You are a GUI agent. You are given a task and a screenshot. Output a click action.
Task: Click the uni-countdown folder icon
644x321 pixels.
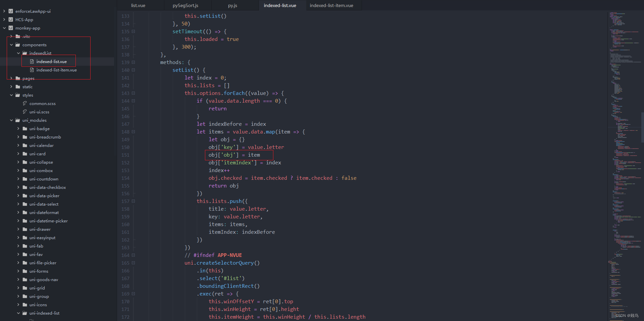coord(25,179)
